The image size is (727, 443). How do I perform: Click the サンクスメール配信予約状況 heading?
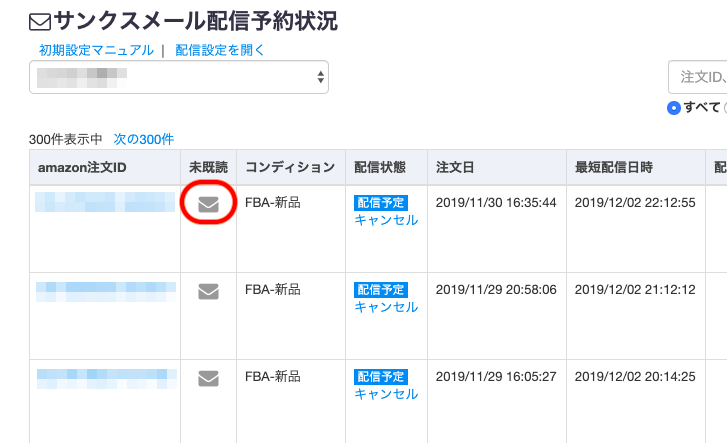[196, 21]
